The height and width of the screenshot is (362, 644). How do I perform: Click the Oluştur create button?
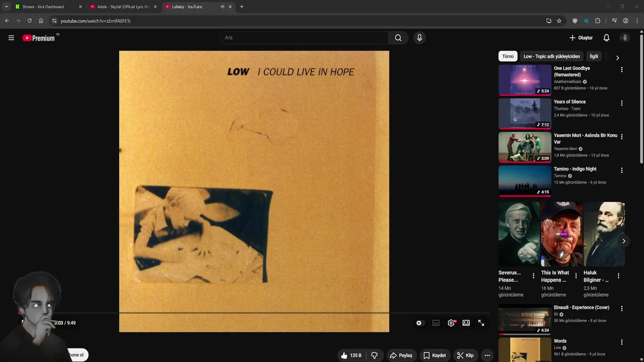tap(581, 38)
